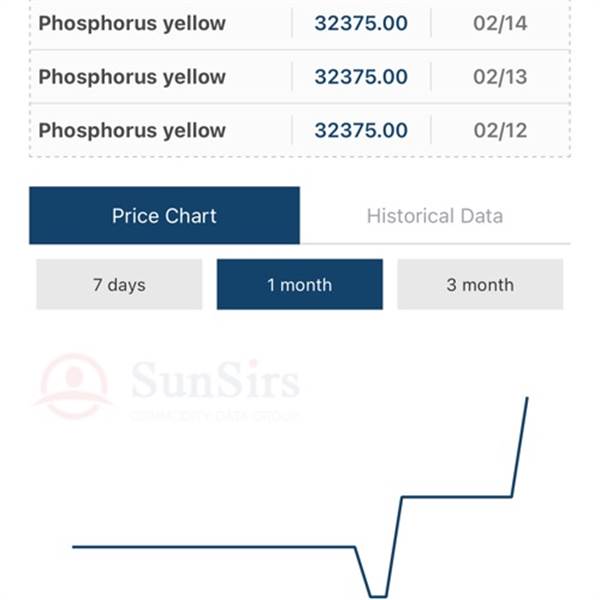Click the flat starting segment of chart line

[214, 547]
